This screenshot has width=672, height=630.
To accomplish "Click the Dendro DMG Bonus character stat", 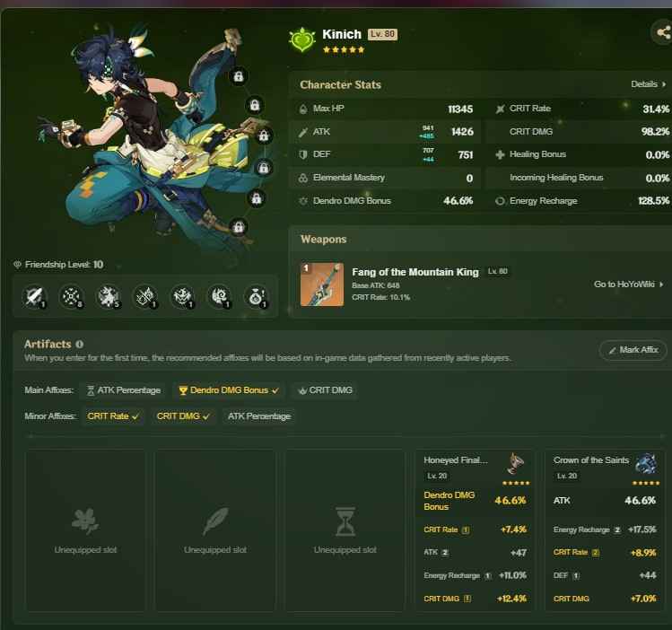I will 387,200.
